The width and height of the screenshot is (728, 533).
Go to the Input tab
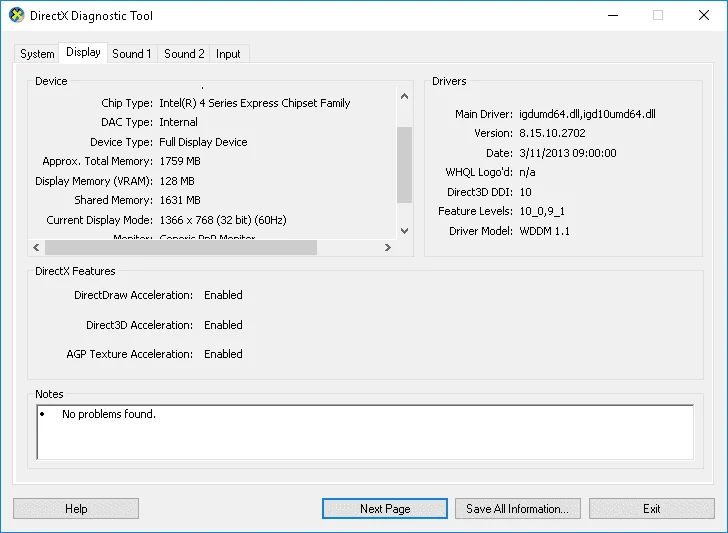pyautogui.click(x=228, y=54)
